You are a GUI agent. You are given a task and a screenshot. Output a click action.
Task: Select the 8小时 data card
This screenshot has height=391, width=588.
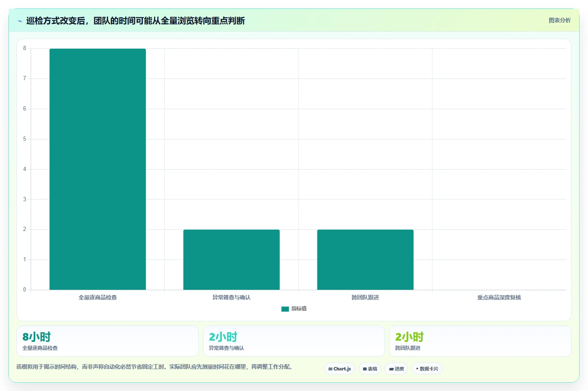tap(108, 341)
